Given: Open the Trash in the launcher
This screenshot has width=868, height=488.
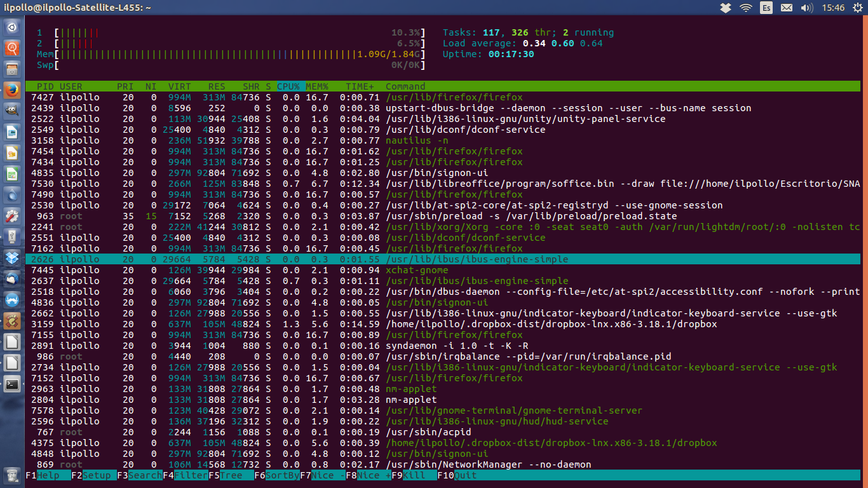Looking at the screenshot, I should 12,475.
